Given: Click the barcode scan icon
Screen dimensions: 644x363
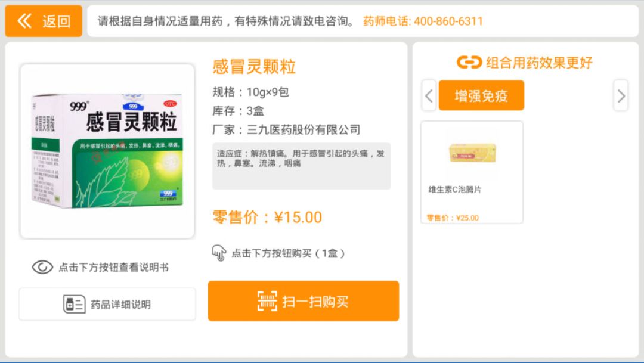Looking at the screenshot, I should point(267,302).
